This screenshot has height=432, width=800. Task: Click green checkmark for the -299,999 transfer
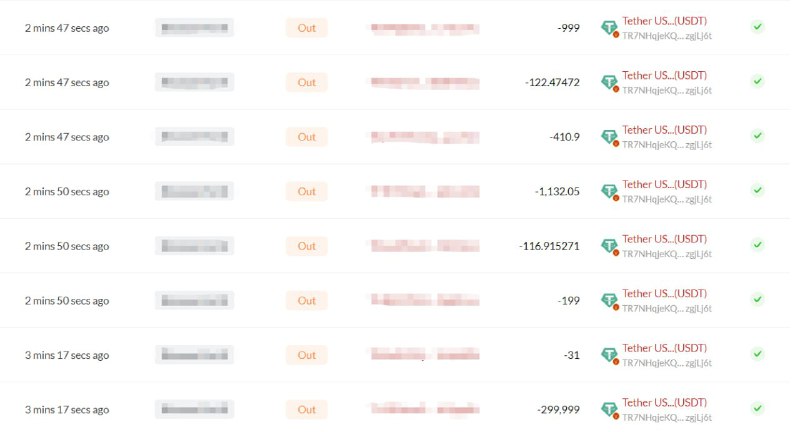point(758,408)
